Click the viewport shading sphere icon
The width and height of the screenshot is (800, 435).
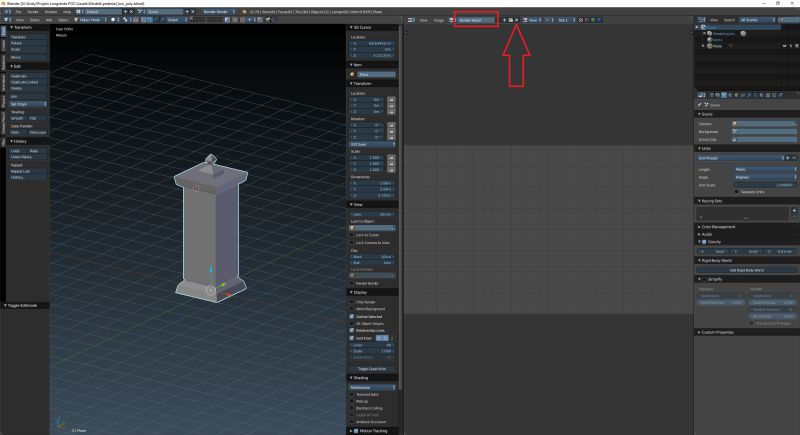pos(113,20)
